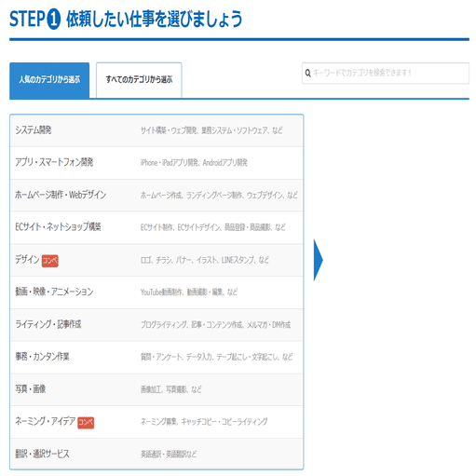
Task: Select the 人気のカテゴリから選ぶ tab
Action: point(49,80)
